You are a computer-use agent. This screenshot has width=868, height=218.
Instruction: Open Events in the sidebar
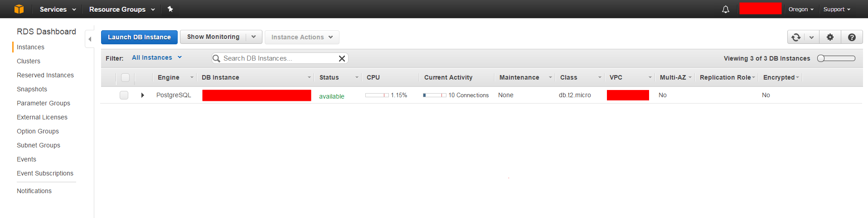26,159
